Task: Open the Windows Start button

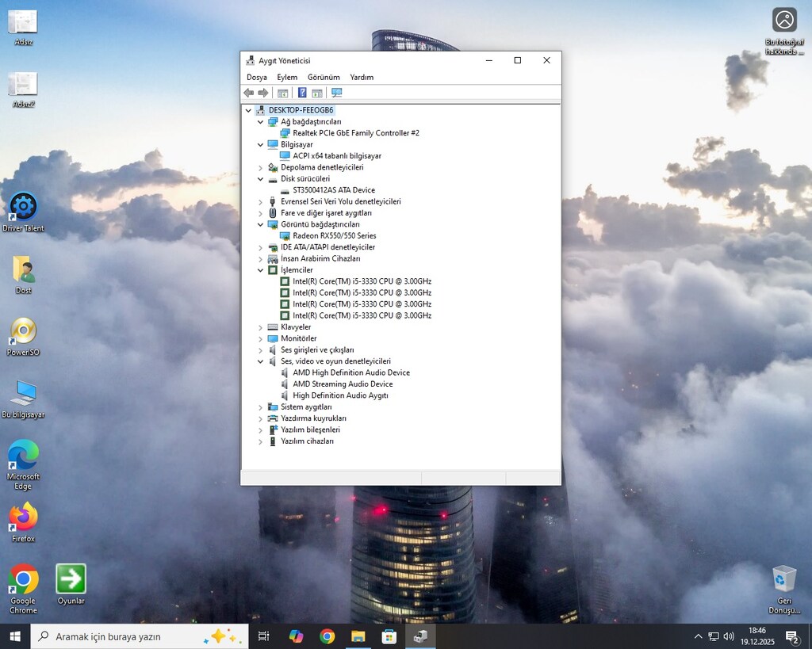Action: [x=15, y=636]
